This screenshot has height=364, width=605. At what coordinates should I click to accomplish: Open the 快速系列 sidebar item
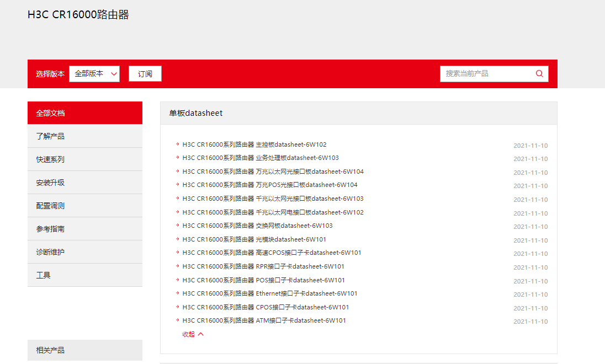click(x=85, y=159)
